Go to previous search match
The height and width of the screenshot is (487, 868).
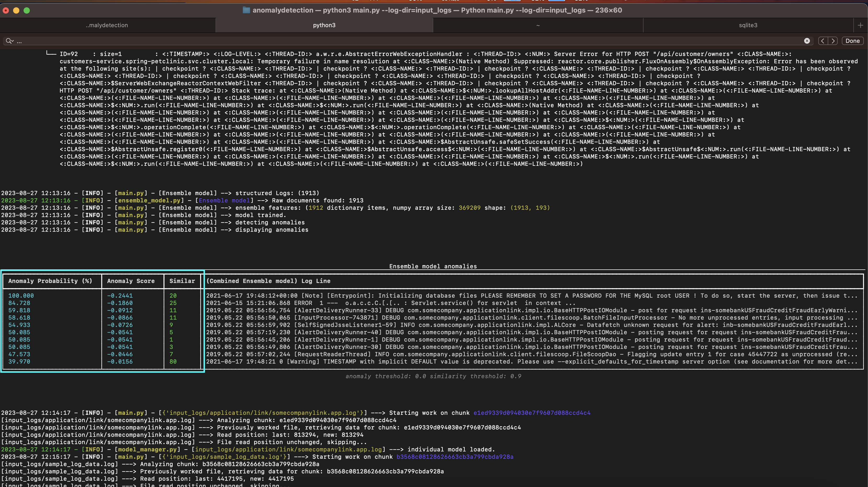[823, 41]
